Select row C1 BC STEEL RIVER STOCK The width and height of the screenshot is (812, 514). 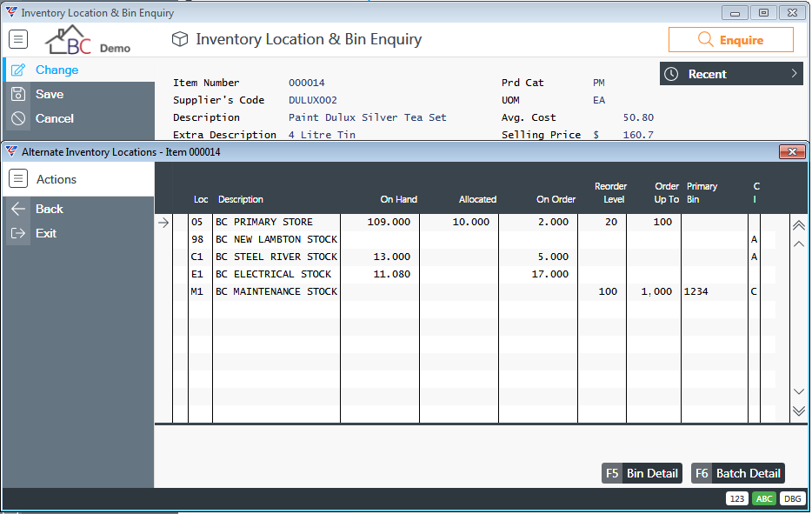click(473, 257)
